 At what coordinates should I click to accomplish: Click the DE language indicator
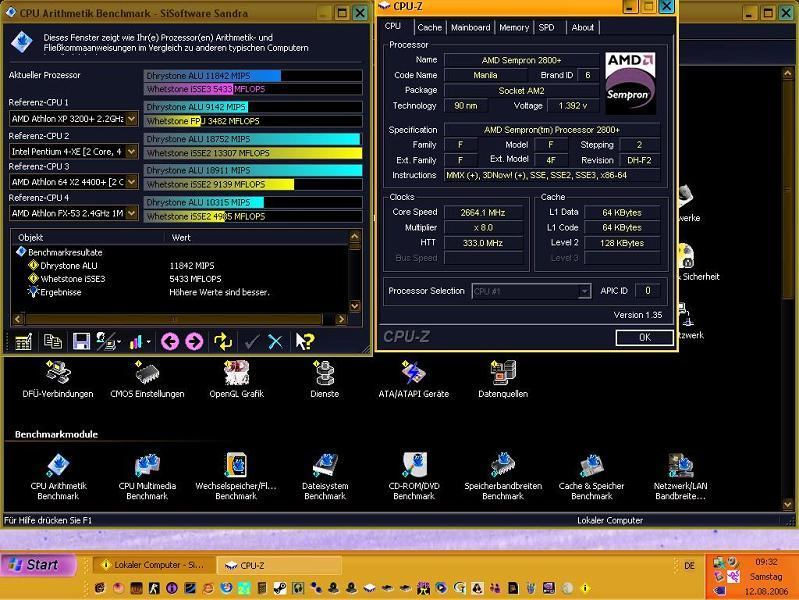point(689,566)
